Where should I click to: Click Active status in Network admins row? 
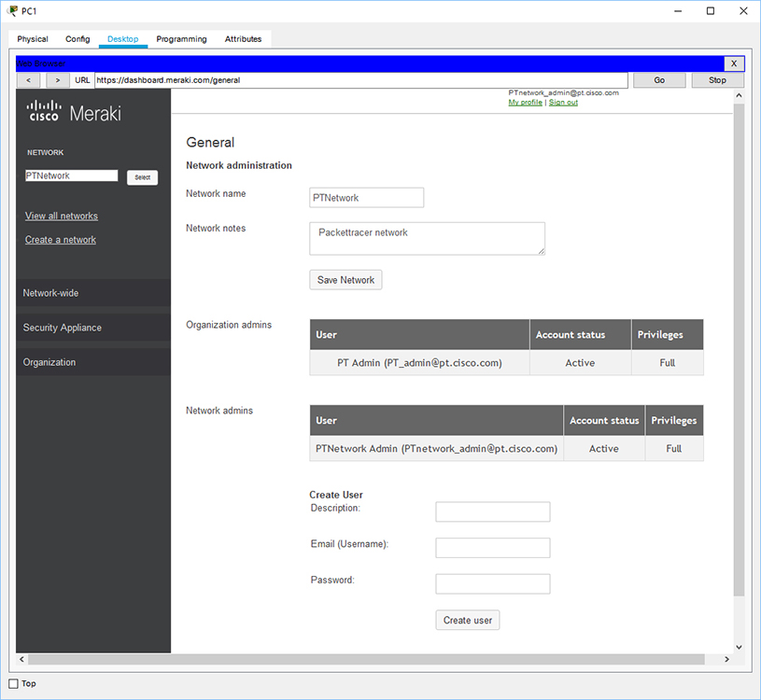(x=604, y=449)
